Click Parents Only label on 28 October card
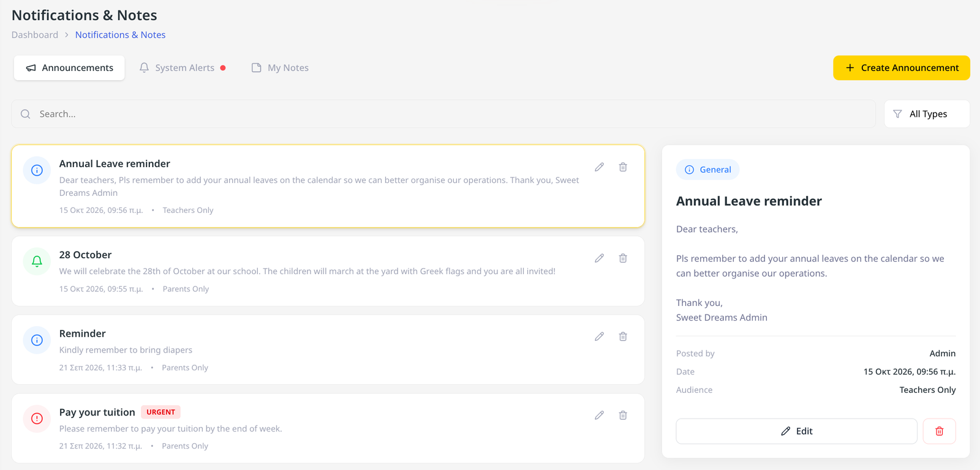 [x=186, y=289]
